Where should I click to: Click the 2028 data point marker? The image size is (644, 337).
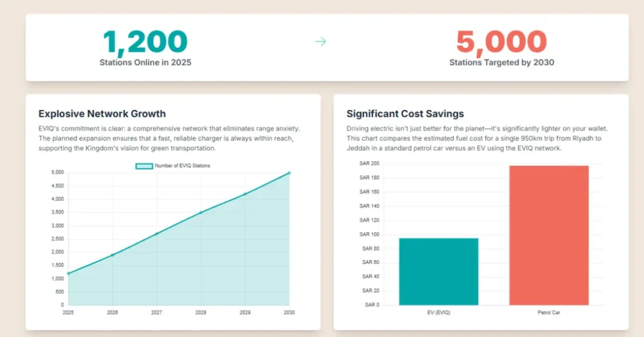(201, 213)
